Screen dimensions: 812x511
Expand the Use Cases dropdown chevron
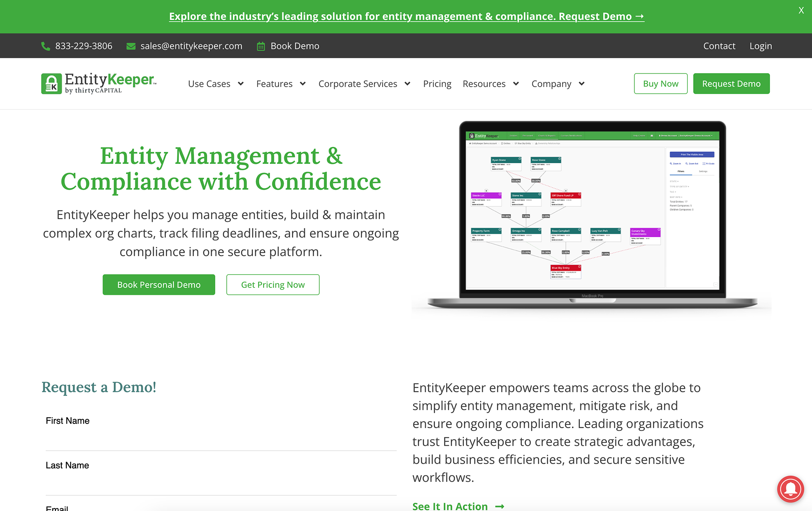[x=241, y=84]
